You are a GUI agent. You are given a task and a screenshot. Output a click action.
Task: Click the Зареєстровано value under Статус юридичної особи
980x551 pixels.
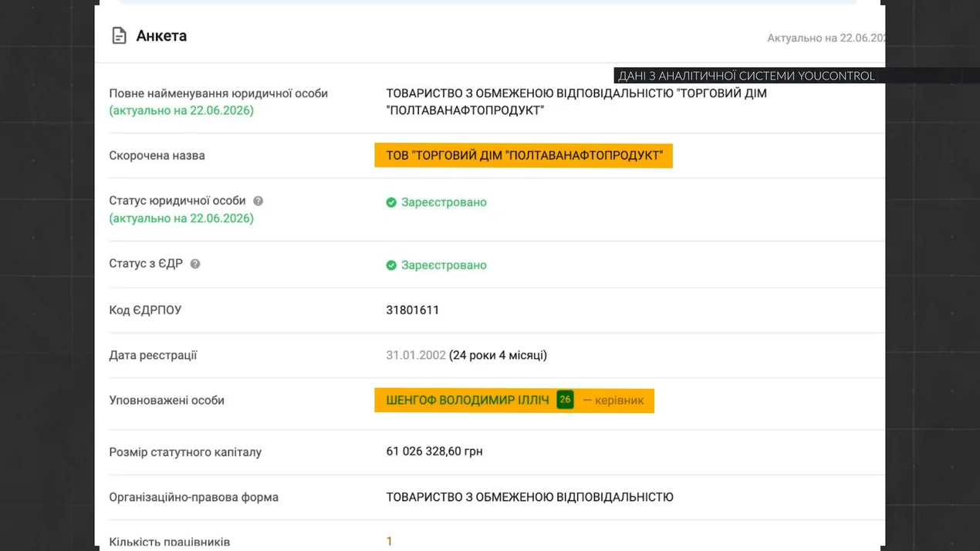pos(444,202)
